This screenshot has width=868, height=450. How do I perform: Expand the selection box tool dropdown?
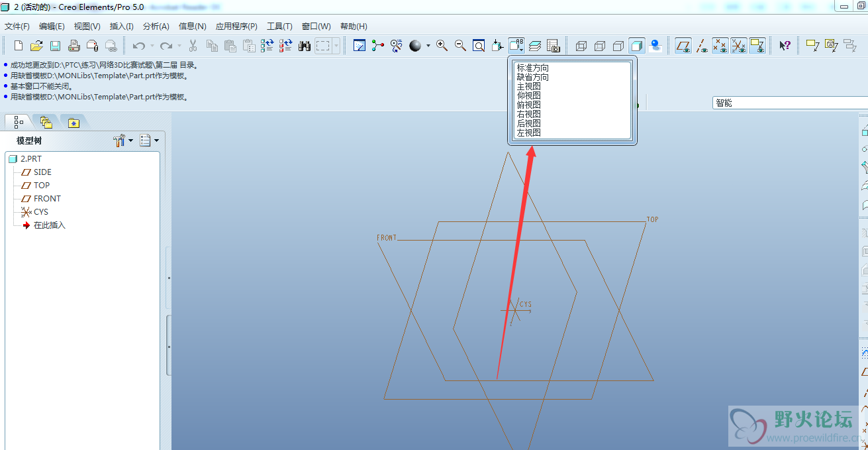336,46
